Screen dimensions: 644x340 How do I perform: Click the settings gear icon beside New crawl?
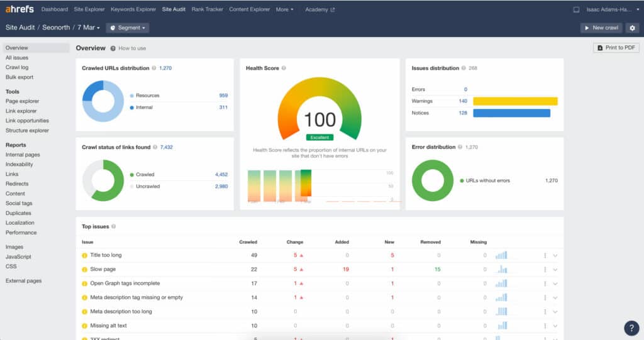(632, 28)
